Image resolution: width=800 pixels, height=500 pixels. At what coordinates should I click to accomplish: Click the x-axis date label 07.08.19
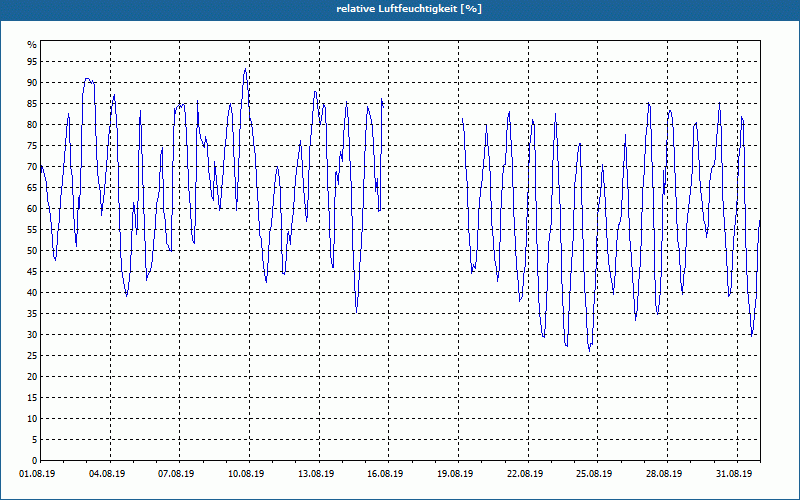pyautogui.click(x=176, y=474)
